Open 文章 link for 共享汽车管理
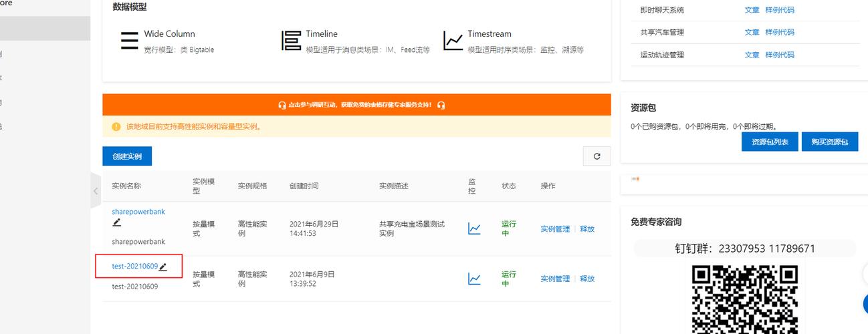This screenshot has width=868, height=334. tap(752, 33)
